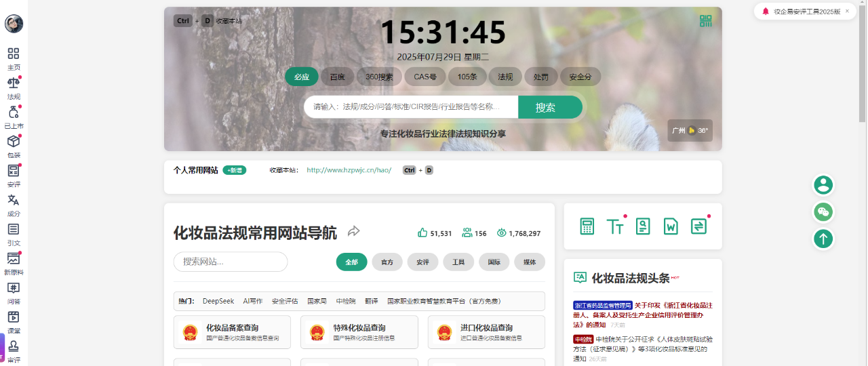The width and height of the screenshot is (868, 366).
Task: Focus the 搜索网站 input field
Action: pyautogui.click(x=231, y=262)
